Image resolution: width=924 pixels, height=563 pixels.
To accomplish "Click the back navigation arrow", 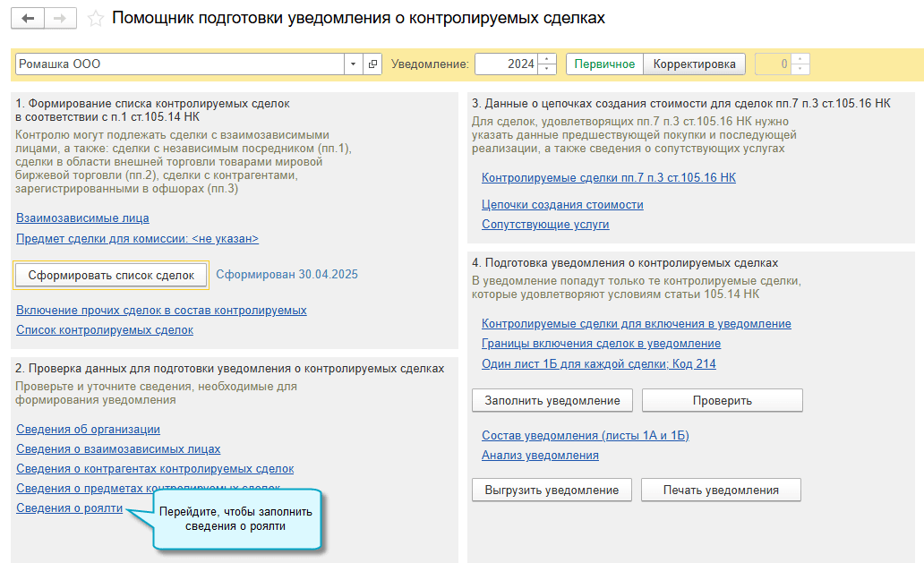I will (x=28, y=17).
